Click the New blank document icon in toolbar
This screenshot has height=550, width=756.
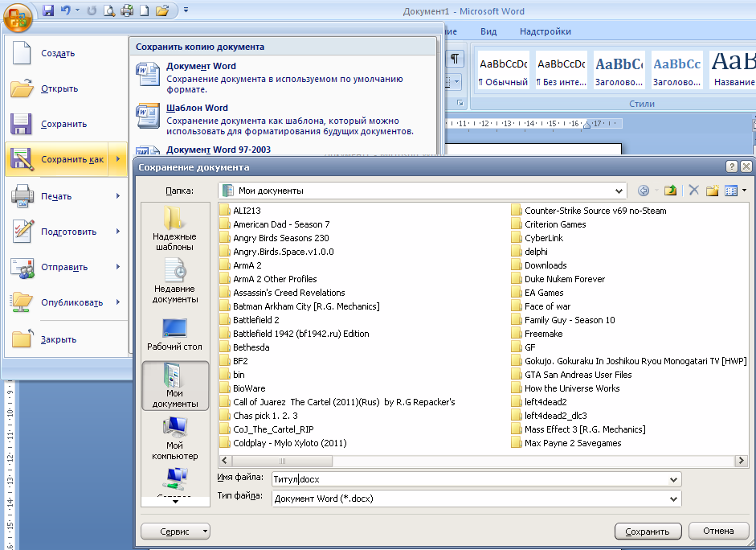[x=144, y=10]
